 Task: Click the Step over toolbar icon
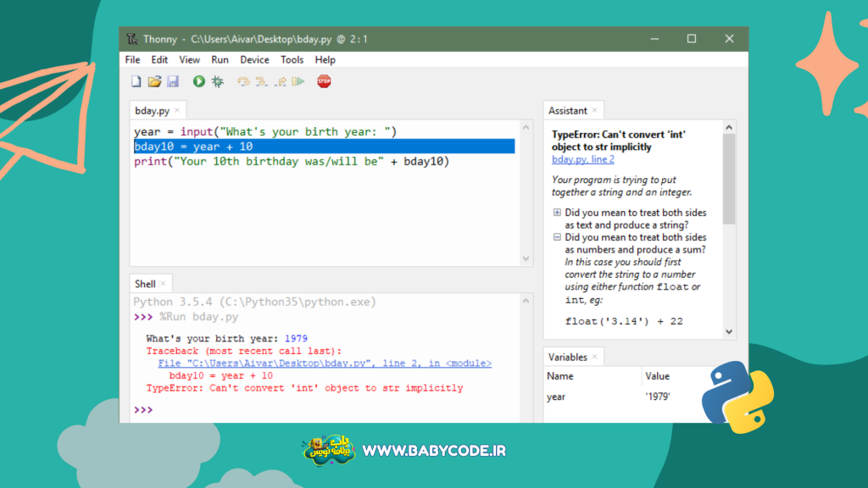point(243,82)
